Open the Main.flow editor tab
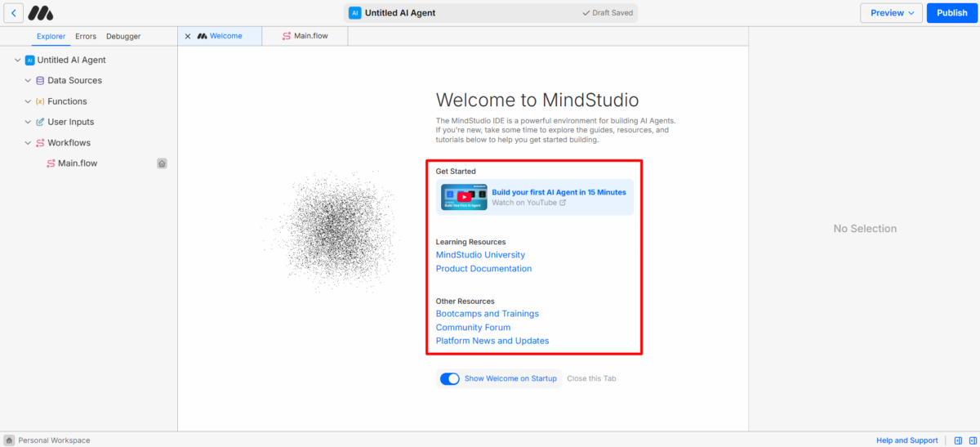Viewport: 980px width, 447px height. click(x=305, y=36)
